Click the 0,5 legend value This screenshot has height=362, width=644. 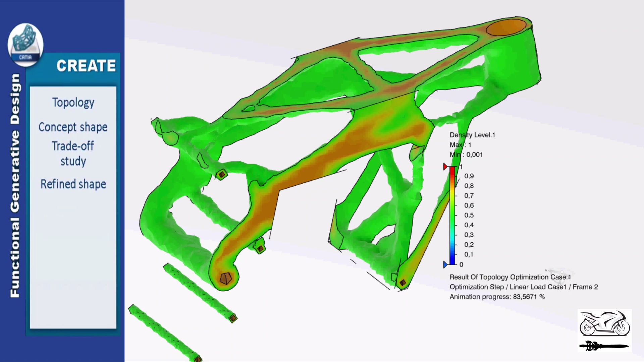tap(469, 215)
